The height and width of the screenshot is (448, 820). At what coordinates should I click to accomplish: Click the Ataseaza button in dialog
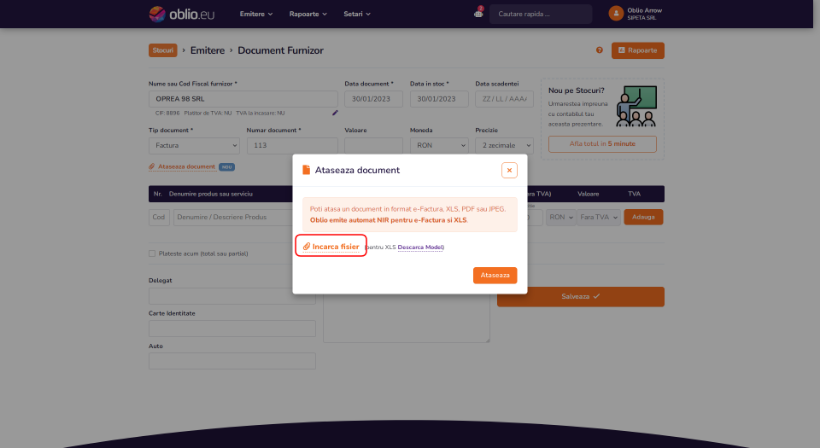(x=495, y=275)
